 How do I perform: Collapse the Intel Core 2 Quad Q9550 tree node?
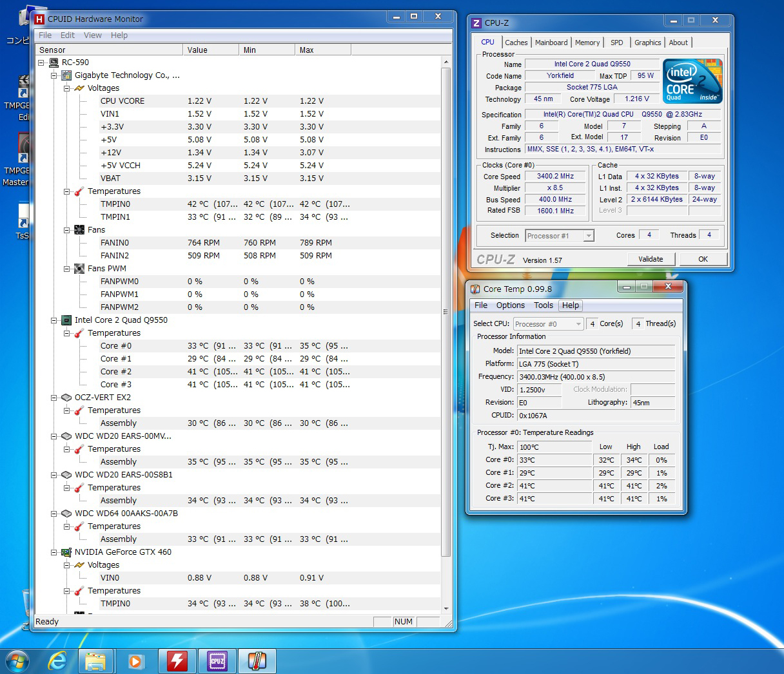tap(54, 320)
